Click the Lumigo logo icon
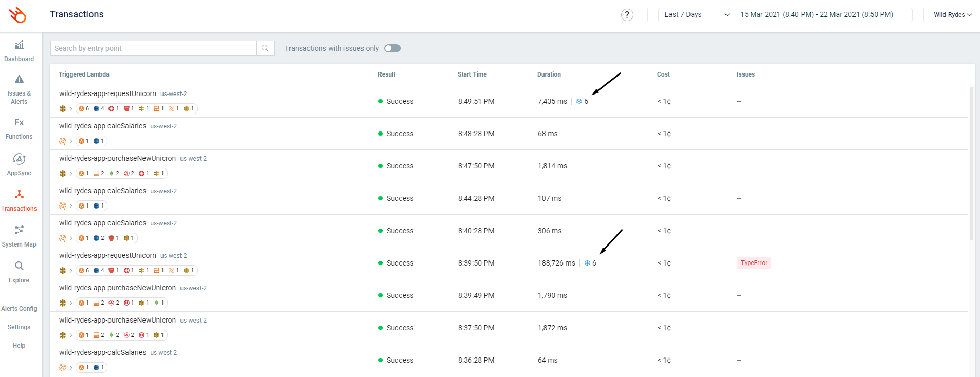Screen dimensions: 980x377 point(17,15)
